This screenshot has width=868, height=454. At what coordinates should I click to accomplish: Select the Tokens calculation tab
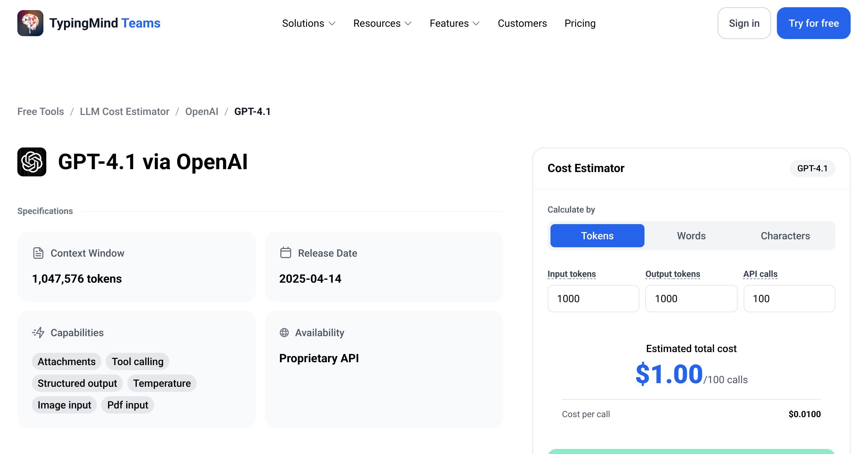coord(597,236)
